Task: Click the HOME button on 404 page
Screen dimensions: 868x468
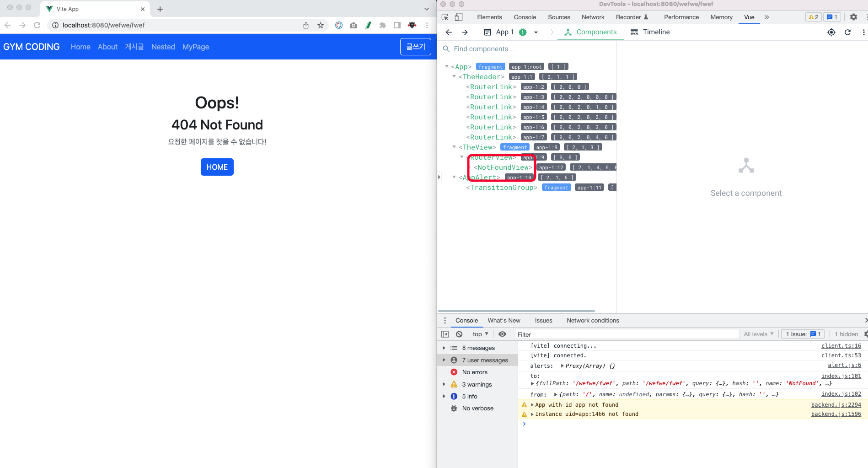Action: pos(217,167)
